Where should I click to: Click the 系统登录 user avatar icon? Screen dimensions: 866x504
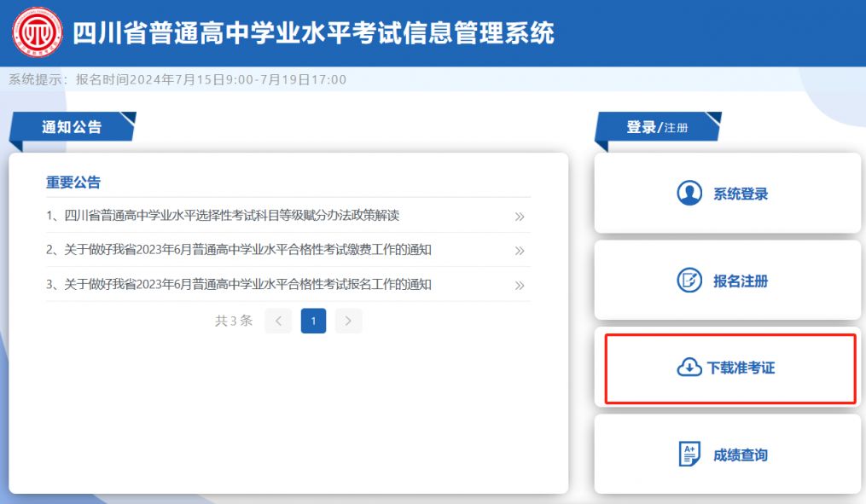coord(689,194)
